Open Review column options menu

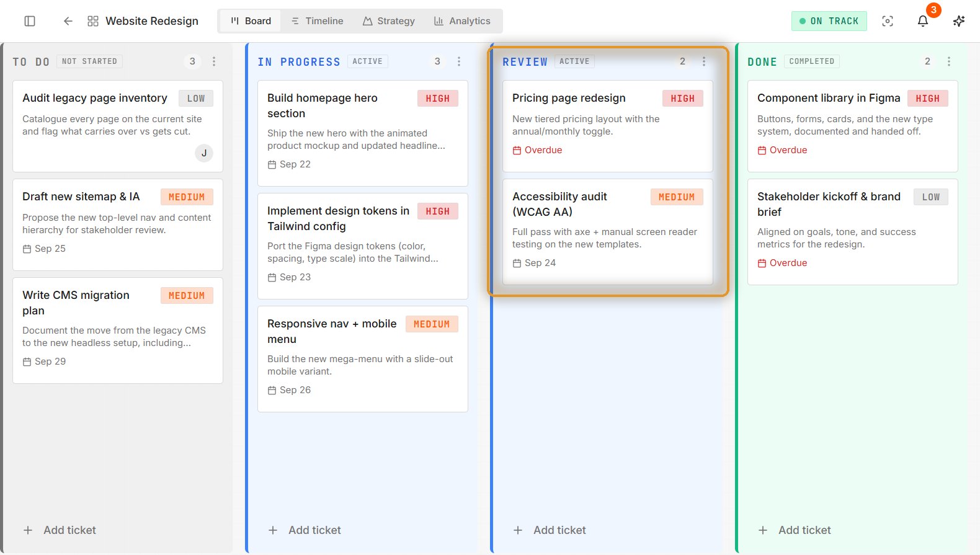point(704,61)
